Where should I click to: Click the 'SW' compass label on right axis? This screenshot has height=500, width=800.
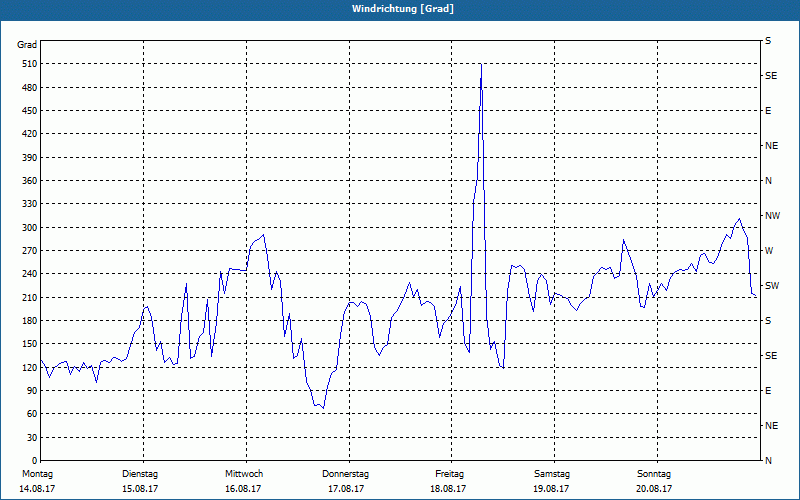point(772,286)
